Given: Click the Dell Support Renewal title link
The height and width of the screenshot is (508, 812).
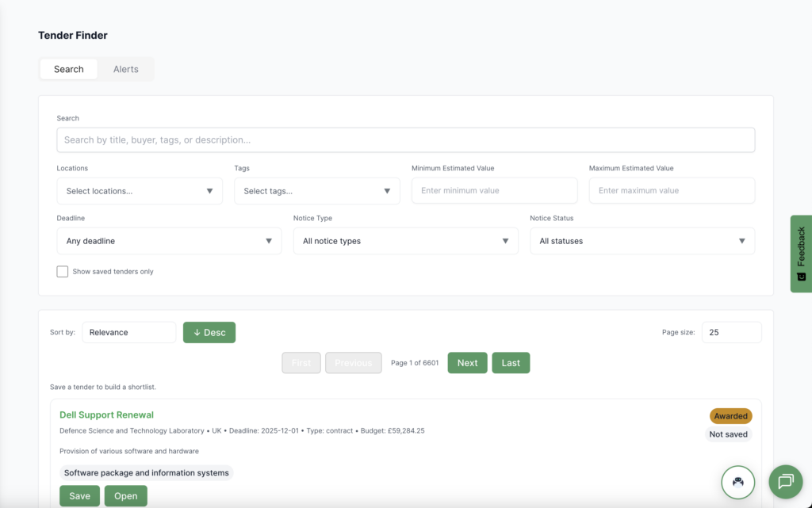Looking at the screenshot, I should (x=106, y=414).
